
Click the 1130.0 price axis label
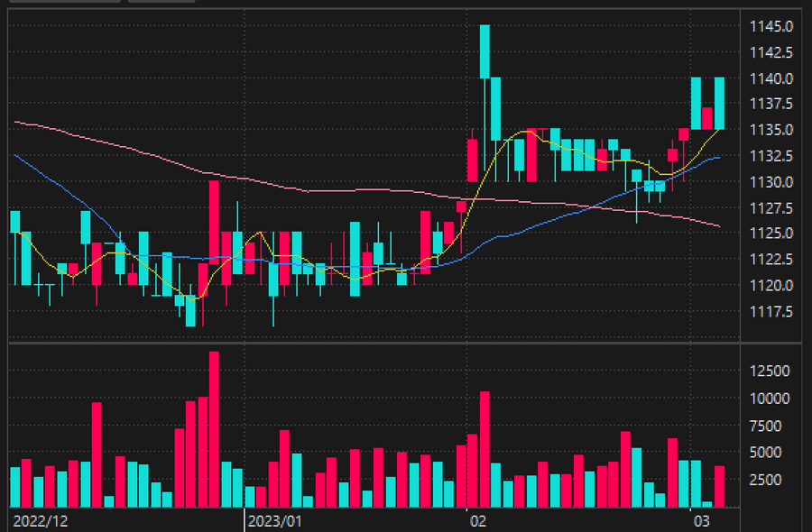771,182
